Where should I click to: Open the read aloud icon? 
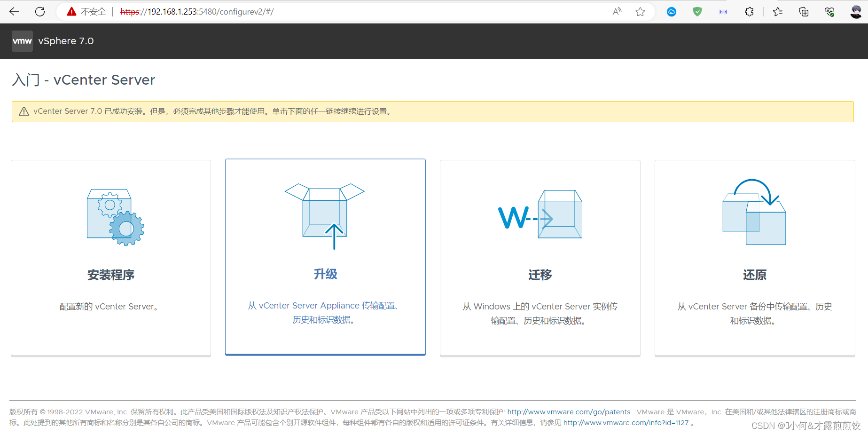(617, 12)
